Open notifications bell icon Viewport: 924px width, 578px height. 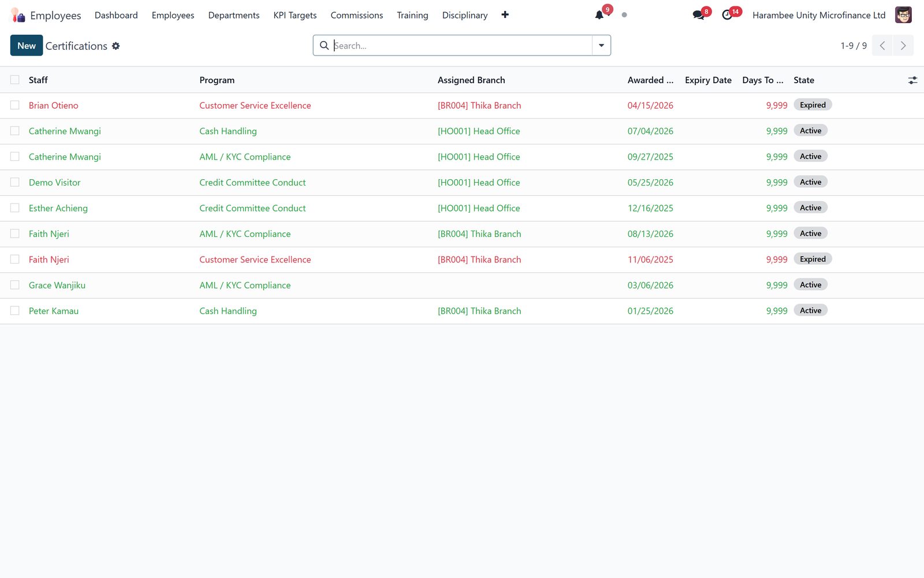(x=599, y=15)
